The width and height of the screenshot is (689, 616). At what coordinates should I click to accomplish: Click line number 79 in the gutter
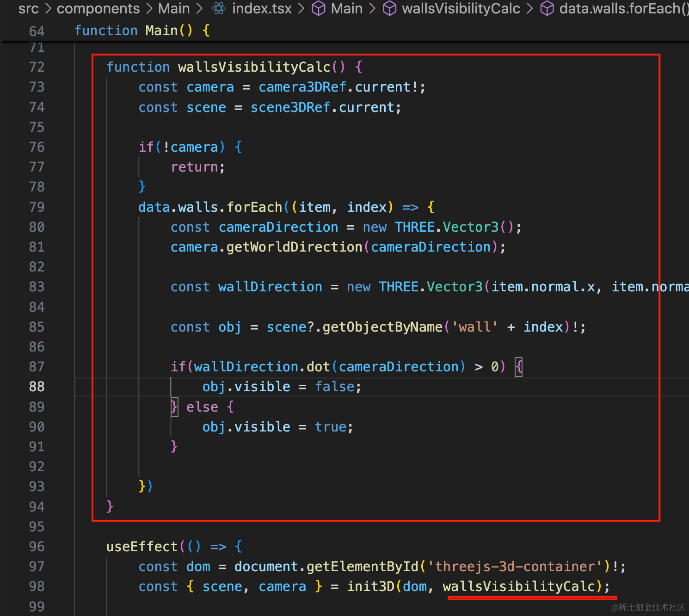click(37, 207)
